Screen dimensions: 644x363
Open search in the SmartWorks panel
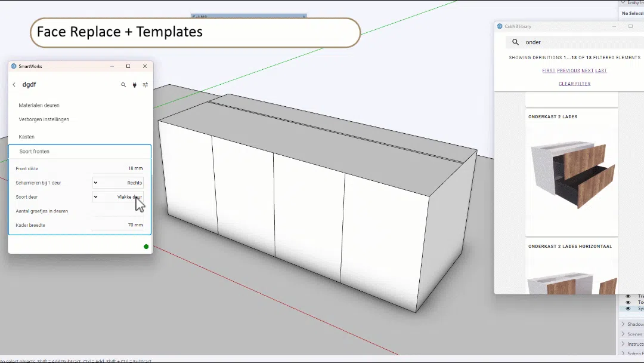pyautogui.click(x=123, y=85)
